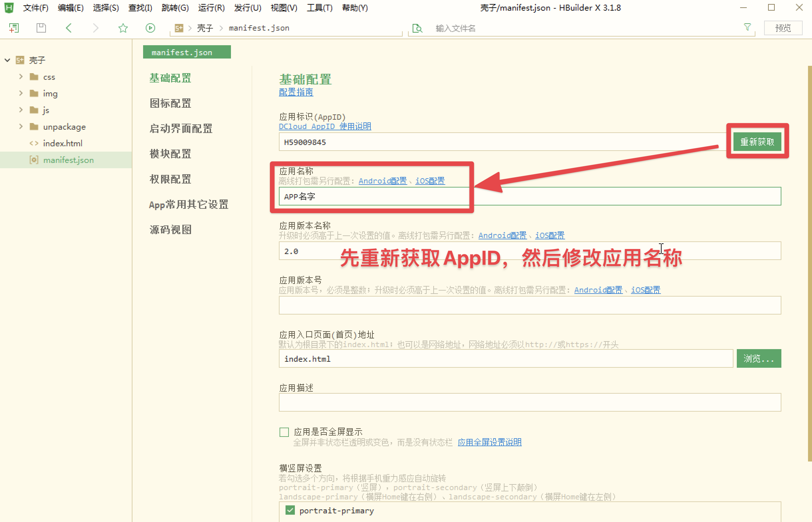The height and width of the screenshot is (522, 812).
Task: Uncheck the portrait-primary checkbox
Action: click(x=290, y=510)
